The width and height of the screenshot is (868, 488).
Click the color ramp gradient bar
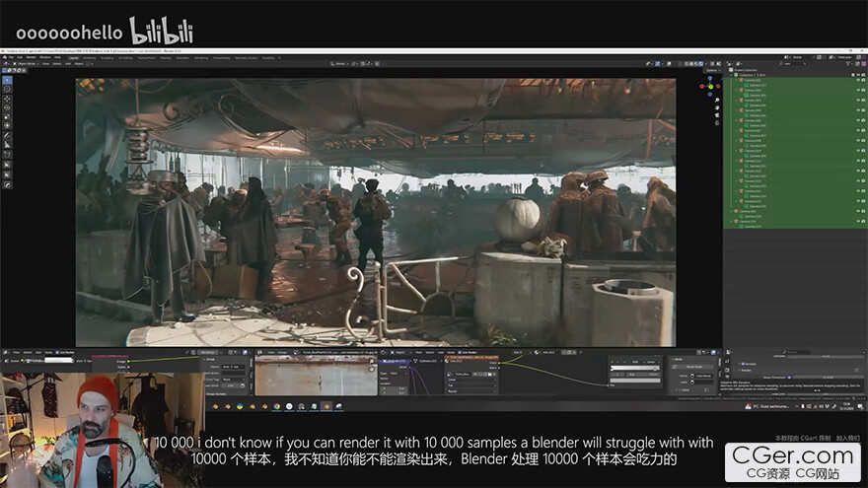[634, 368]
